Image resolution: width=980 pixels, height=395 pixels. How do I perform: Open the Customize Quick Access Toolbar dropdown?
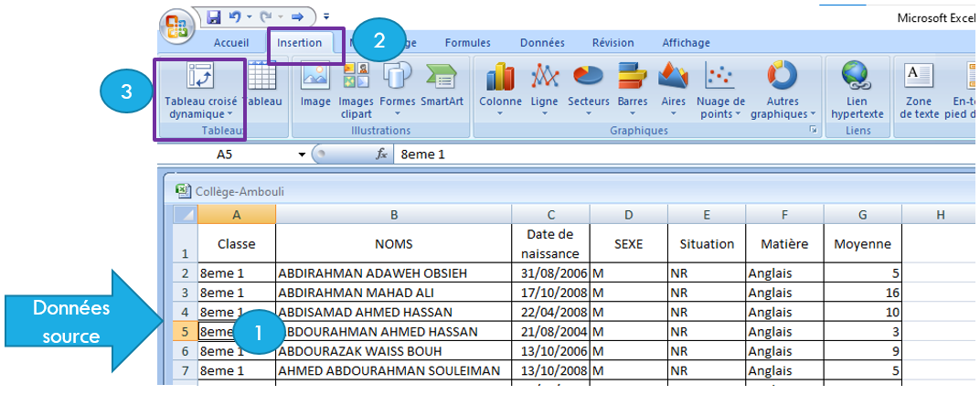(326, 16)
